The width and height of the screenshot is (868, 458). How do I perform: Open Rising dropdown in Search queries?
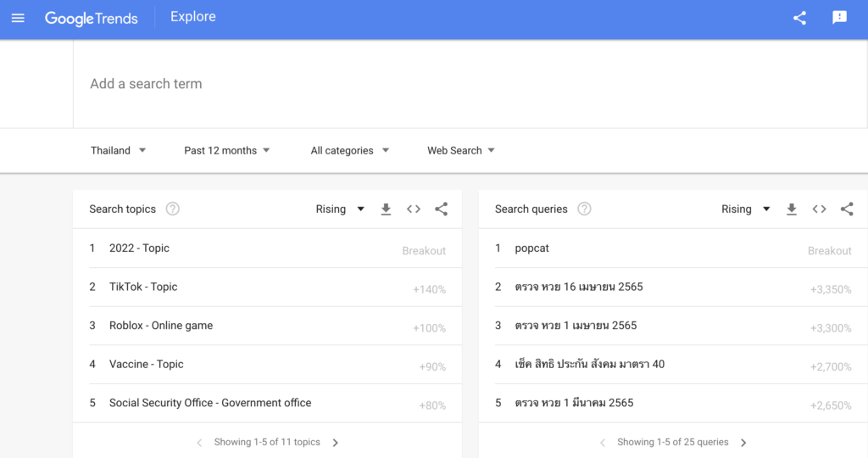[746, 209]
